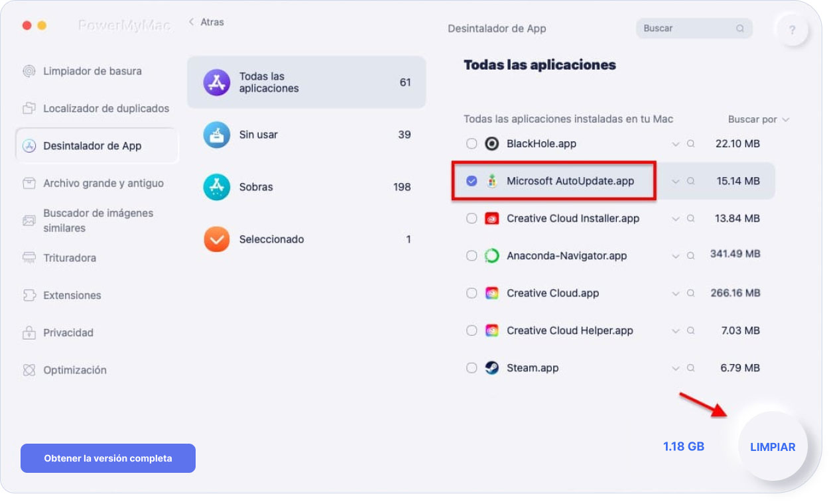Open Limpiador de basura module
This screenshot has height=504, width=831.
coord(92,71)
